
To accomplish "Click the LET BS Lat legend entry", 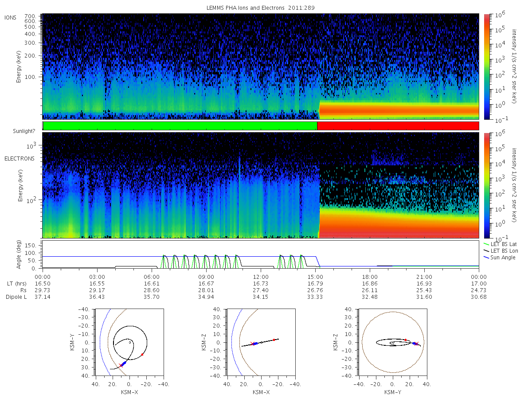I will [x=500, y=244].
